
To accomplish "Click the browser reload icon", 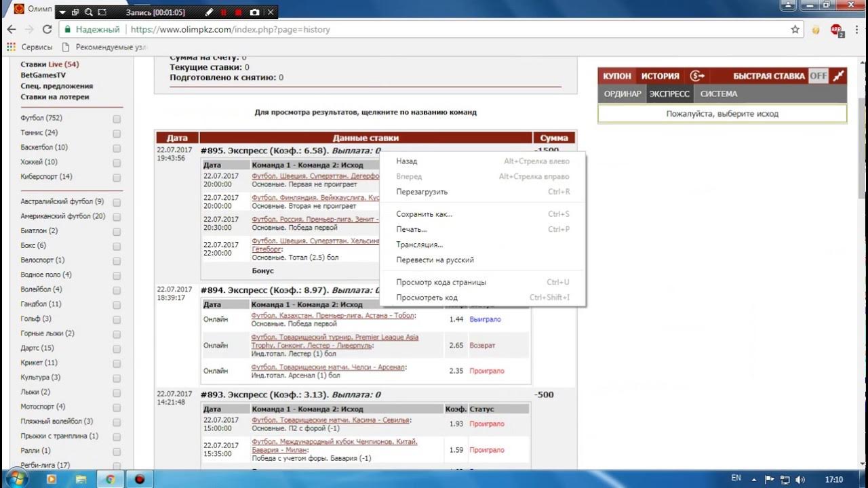I will tap(47, 30).
